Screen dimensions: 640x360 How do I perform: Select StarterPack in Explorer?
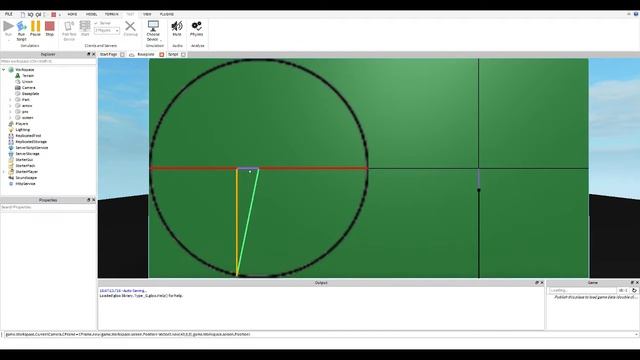(x=25, y=166)
